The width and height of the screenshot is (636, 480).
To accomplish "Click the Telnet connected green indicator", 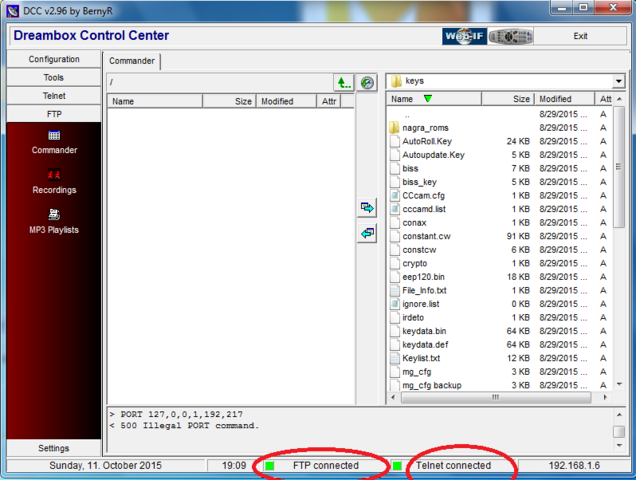I will pos(397,466).
